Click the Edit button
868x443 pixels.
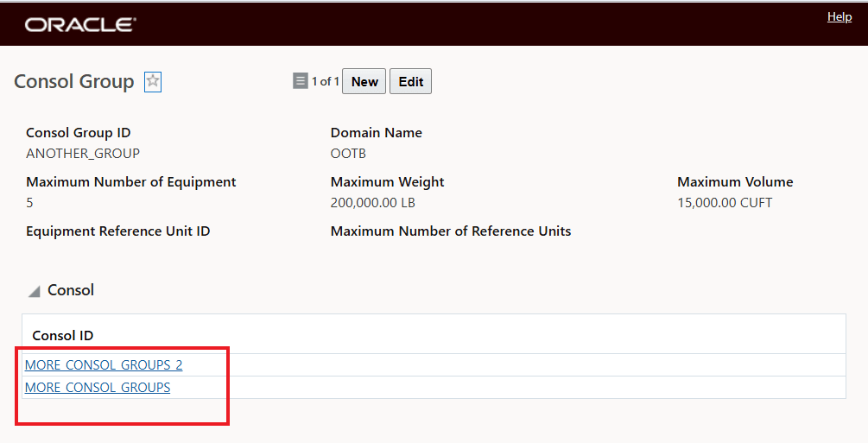click(411, 81)
